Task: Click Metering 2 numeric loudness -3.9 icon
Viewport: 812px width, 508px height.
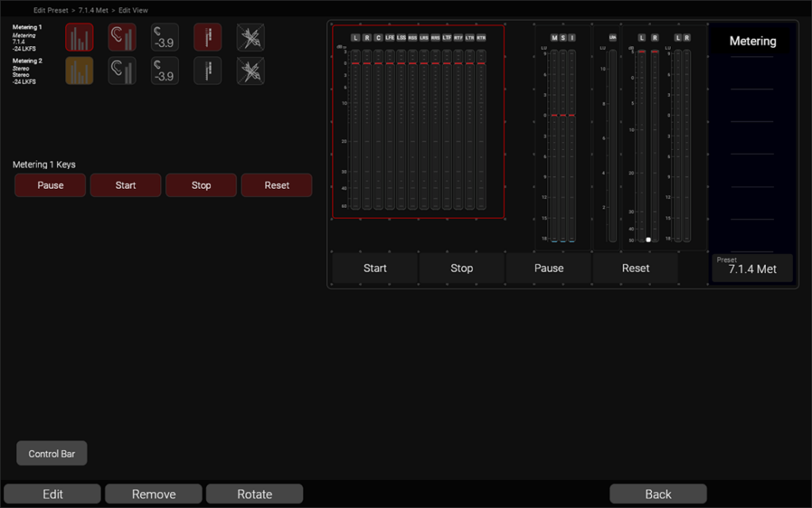Action: [x=165, y=71]
